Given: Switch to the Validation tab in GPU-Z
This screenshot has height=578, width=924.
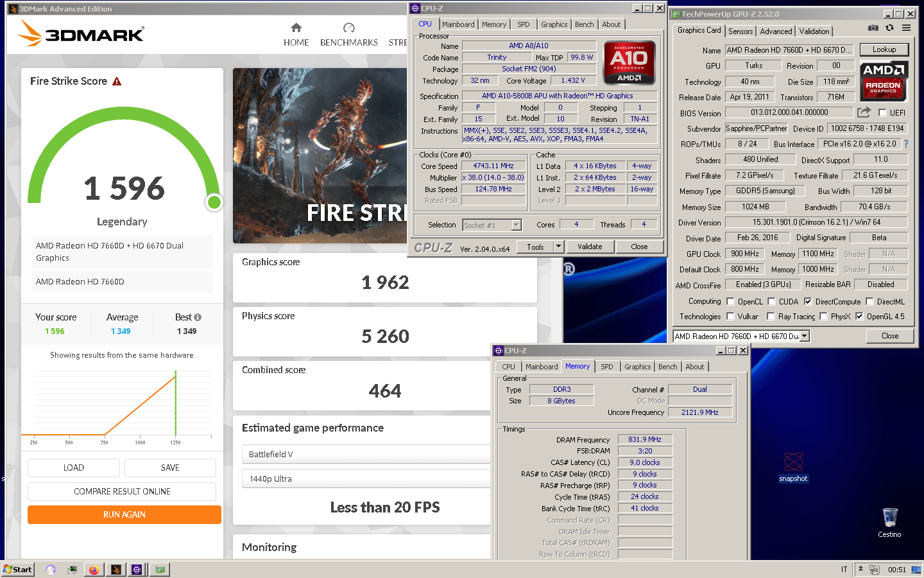Looking at the screenshot, I should pos(814,31).
